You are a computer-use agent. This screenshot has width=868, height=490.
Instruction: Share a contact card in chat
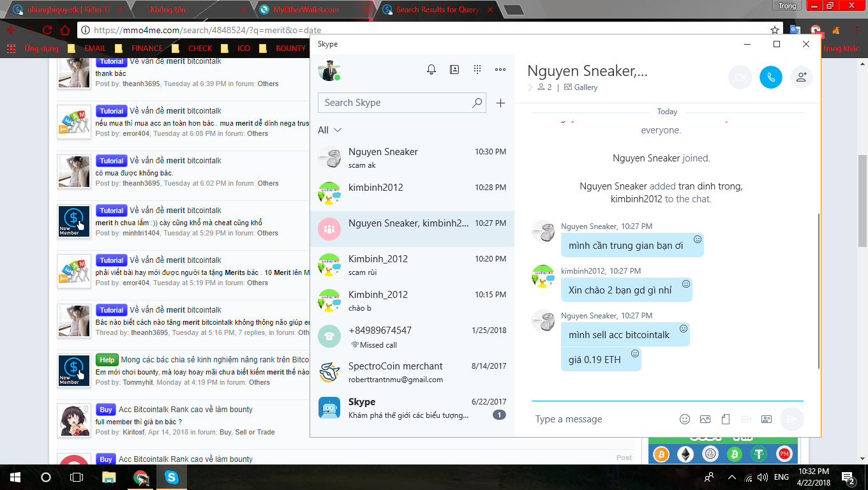tap(767, 419)
